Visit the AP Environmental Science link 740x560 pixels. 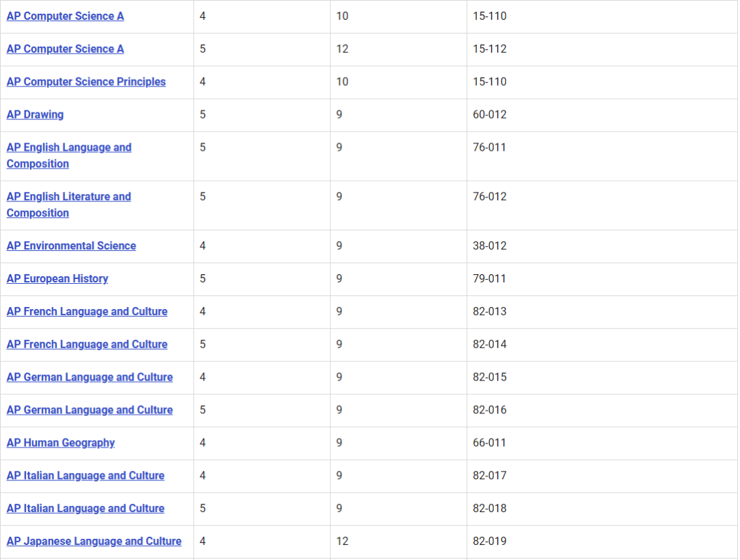pos(71,245)
